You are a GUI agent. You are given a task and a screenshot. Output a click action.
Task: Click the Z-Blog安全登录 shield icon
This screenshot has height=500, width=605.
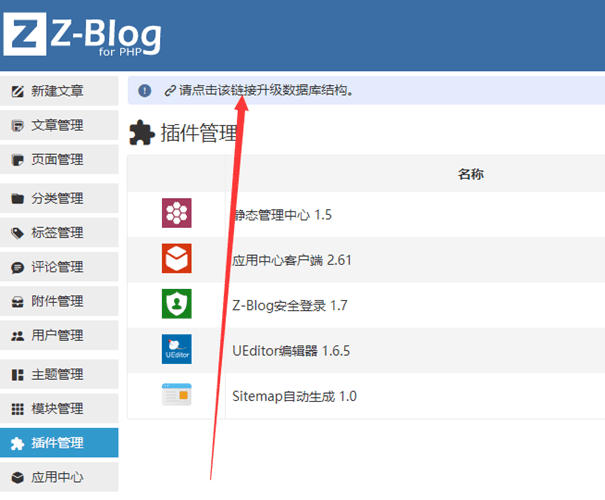coord(177,304)
